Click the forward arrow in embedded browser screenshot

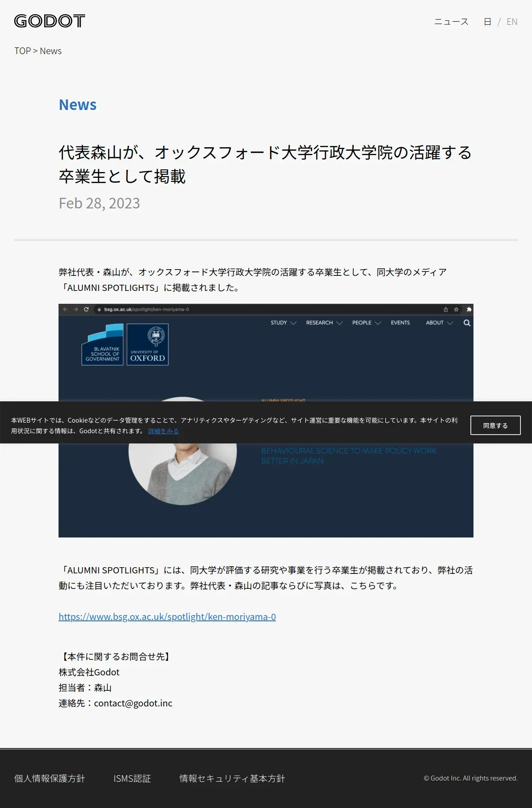(76, 310)
